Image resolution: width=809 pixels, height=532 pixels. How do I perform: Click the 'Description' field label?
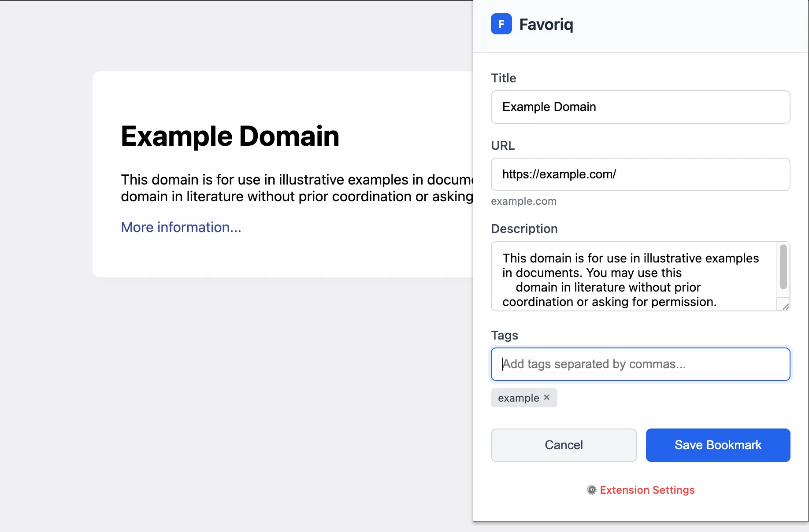point(524,229)
